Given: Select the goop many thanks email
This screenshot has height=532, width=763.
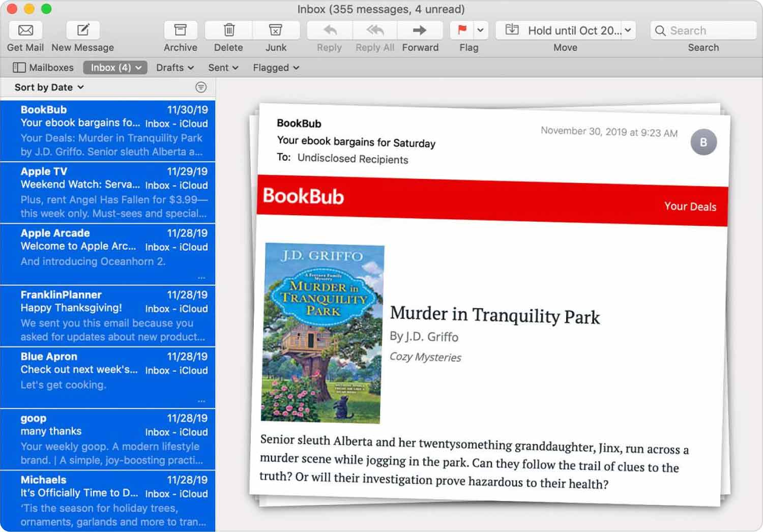Looking at the screenshot, I should pyautogui.click(x=108, y=439).
